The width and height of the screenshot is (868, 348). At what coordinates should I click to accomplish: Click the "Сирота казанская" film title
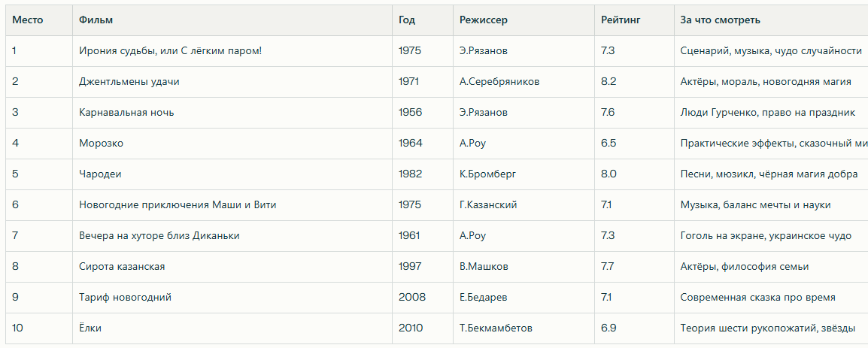(122, 266)
